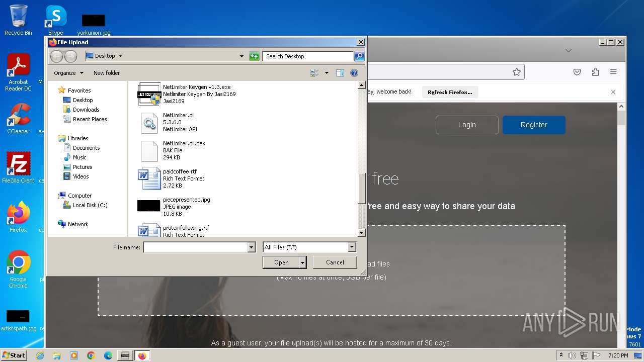Select NetLimiter.dll.bak file icon
Image resolution: width=644 pixels, height=362 pixels.
[x=149, y=150]
